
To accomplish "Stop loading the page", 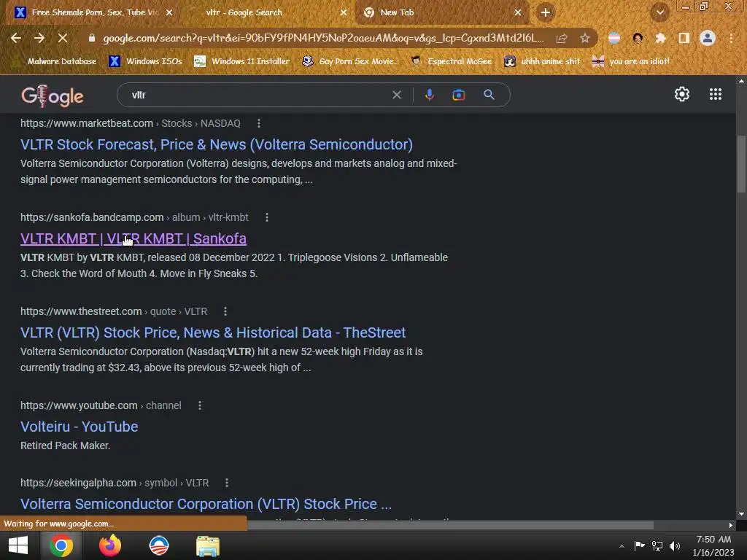I will [63, 38].
